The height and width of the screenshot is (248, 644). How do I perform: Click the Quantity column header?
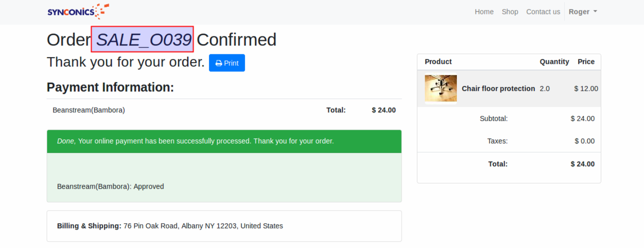[x=554, y=62]
